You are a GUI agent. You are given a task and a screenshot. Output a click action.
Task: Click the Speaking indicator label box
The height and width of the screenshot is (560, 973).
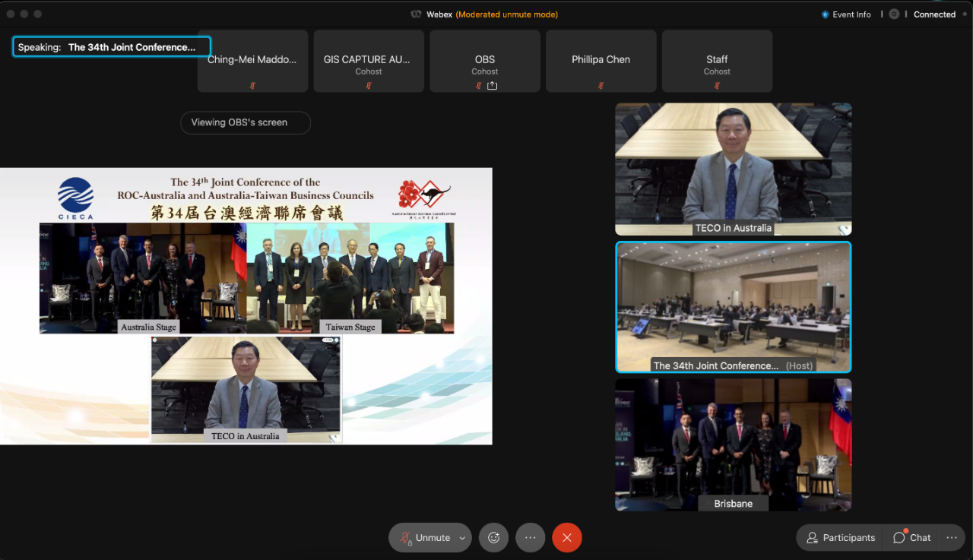(112, 47)
